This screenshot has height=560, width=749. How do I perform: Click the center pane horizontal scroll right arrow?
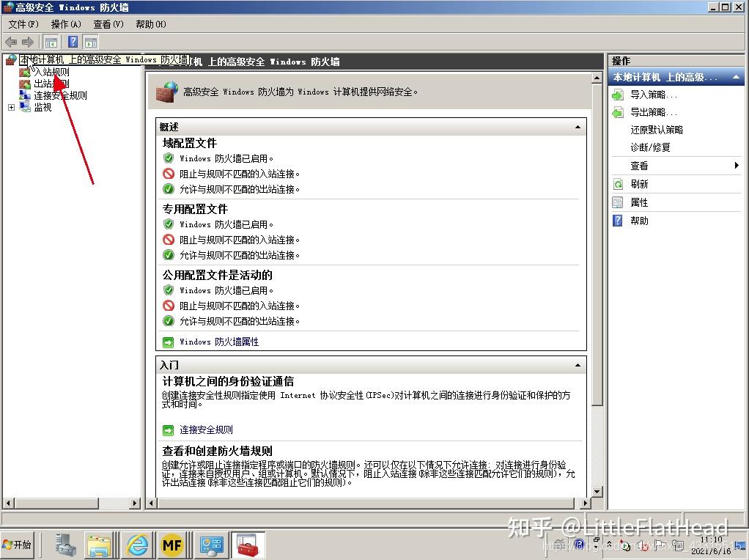pos(586,503)
